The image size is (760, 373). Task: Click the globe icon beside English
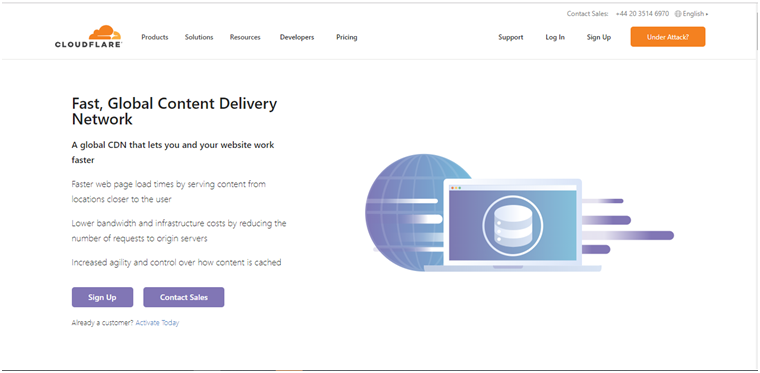click(x=678, y=14)
